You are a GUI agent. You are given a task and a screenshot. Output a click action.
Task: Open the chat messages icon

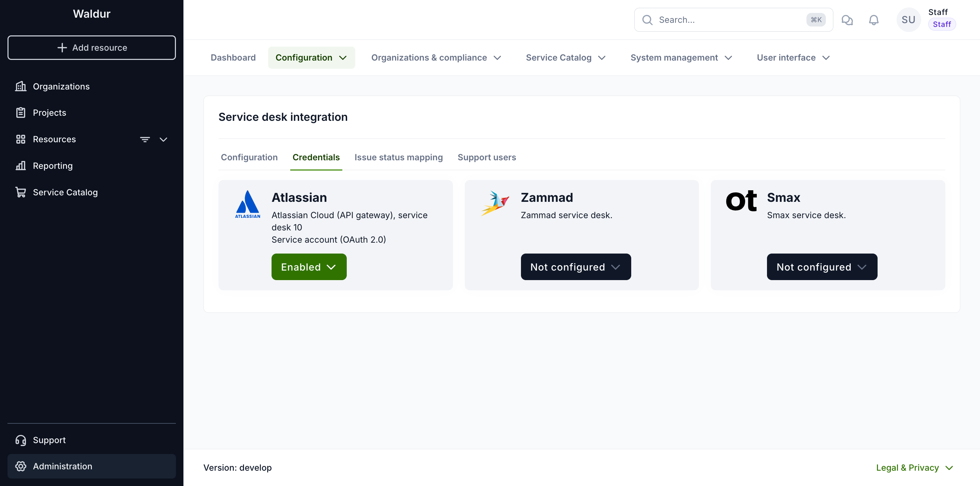coord(847,20)
